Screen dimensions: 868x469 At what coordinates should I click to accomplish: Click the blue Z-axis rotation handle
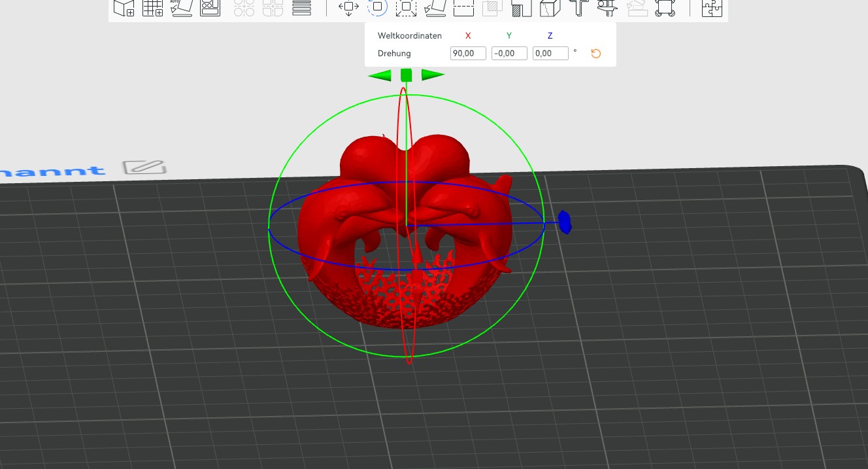point(565,222)
